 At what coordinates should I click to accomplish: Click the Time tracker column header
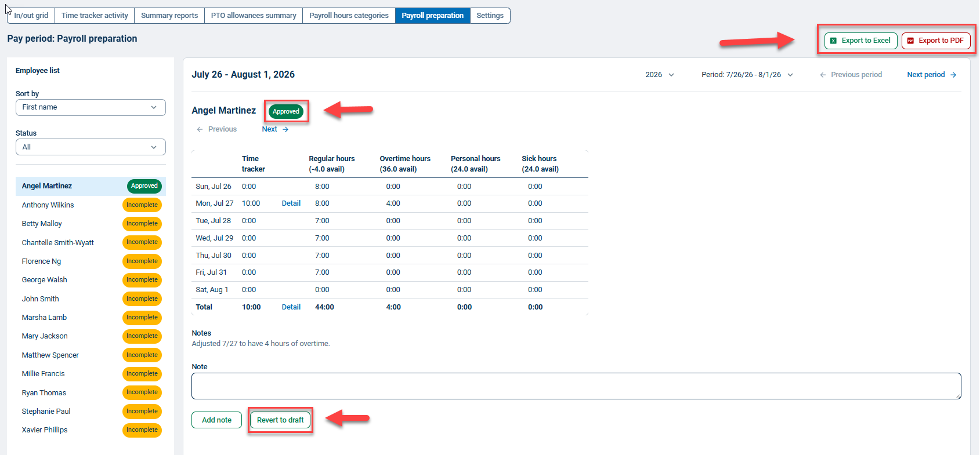254,164
